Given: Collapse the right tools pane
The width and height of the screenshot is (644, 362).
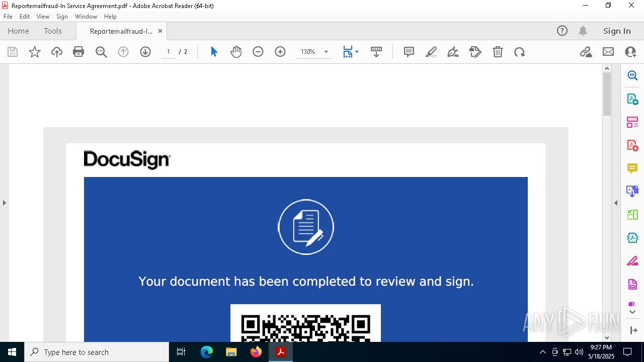Looking at the screenshot, I should click(616, 203).
